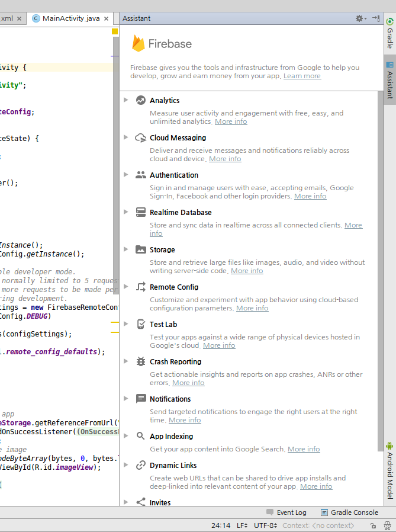Image resolution: width=396 pixels, height=532 pixels.
Task: Open Assistant panel settings gear
Action: click(x=360, y=18)
